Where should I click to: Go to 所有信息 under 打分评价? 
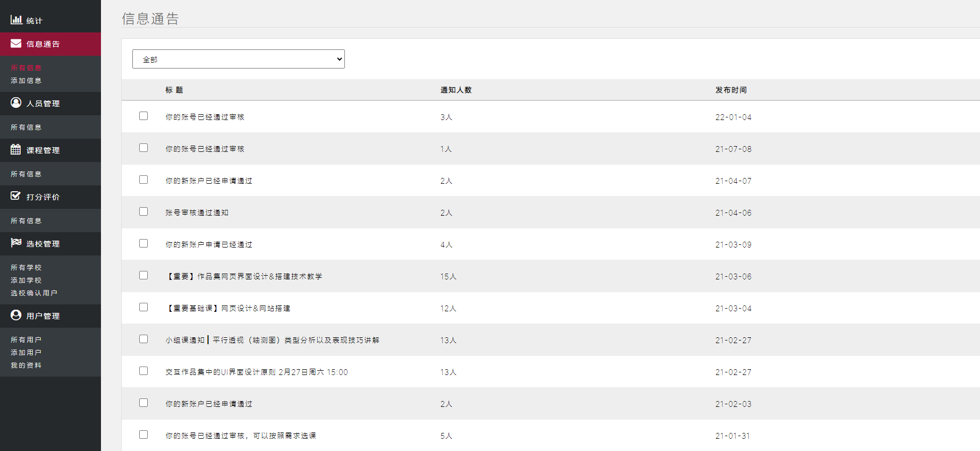pyautogui.click(x=26, y=221)
